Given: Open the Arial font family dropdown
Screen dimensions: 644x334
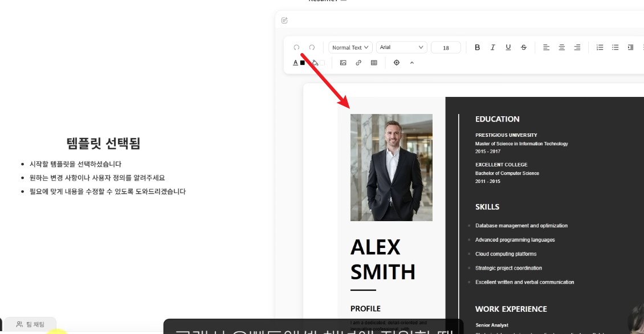Looking at the screenshot, I should coord(402,47).
